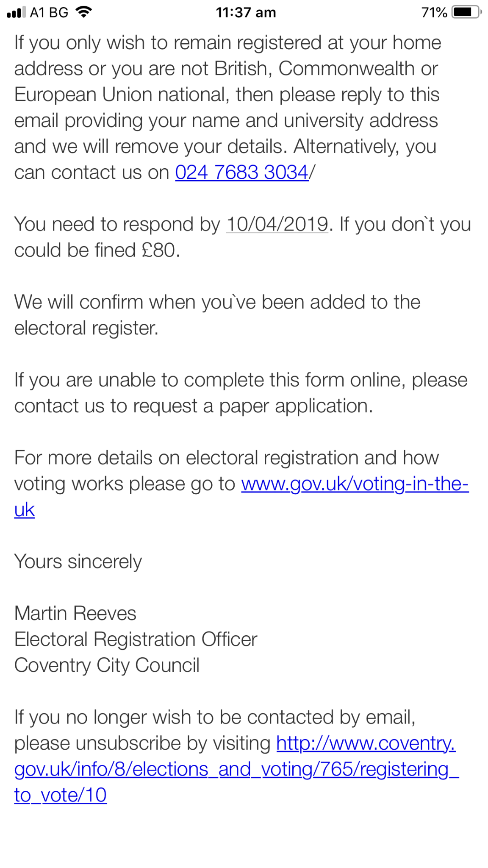Tap the 'could be fined £80' text
The height and width of the screenshot is (868, 488).
click(97, 250)
